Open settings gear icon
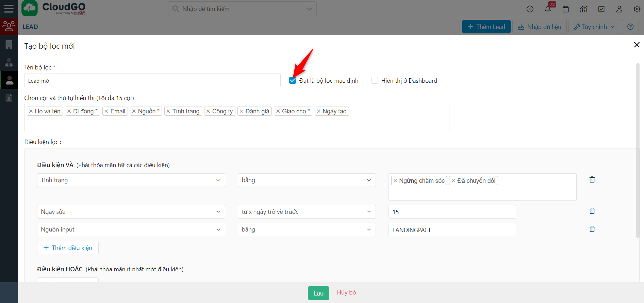The height and width of the screenshot is (303, 644). (x=637, y=9)
